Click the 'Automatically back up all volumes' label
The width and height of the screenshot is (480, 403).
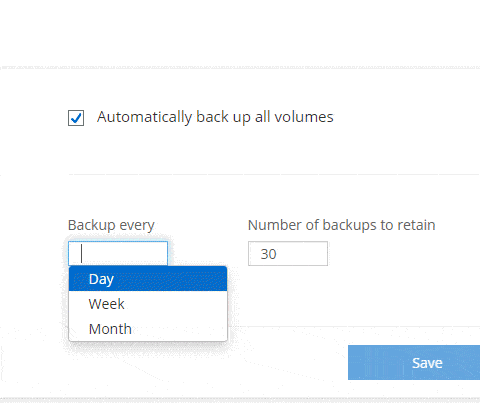coord(215,117)
